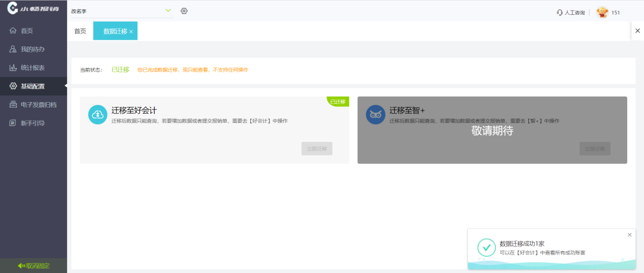Click the cloud upload icon for 好会计
This screenshot has width=644, height=273.
(x=98, y=114)
